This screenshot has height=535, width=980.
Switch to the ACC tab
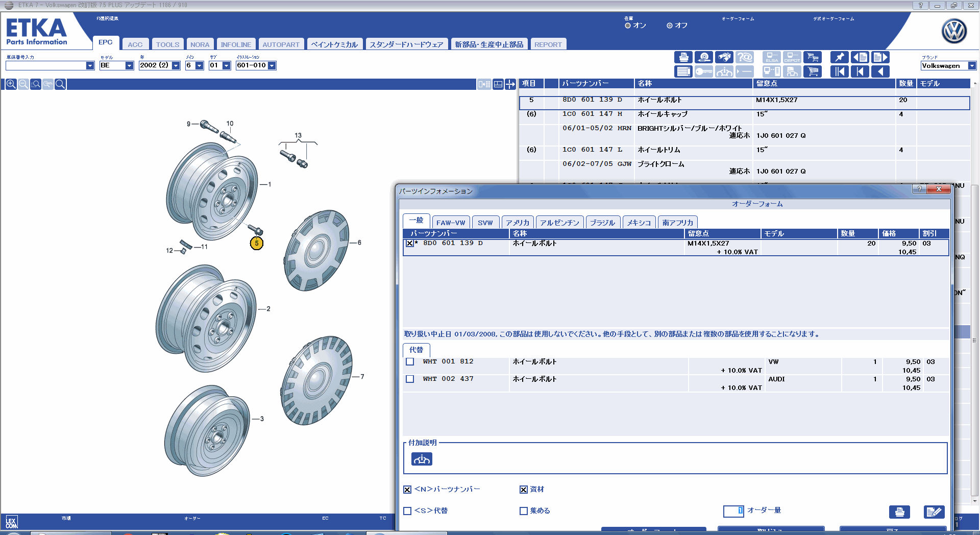coord(135,44)
